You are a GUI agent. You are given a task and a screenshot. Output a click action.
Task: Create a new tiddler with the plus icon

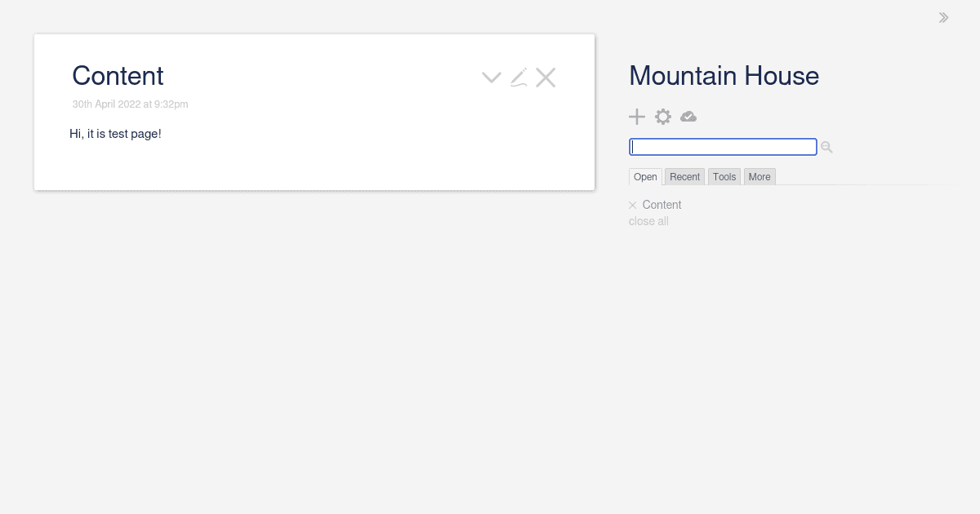pyautogui.click(x=637, y=117)
